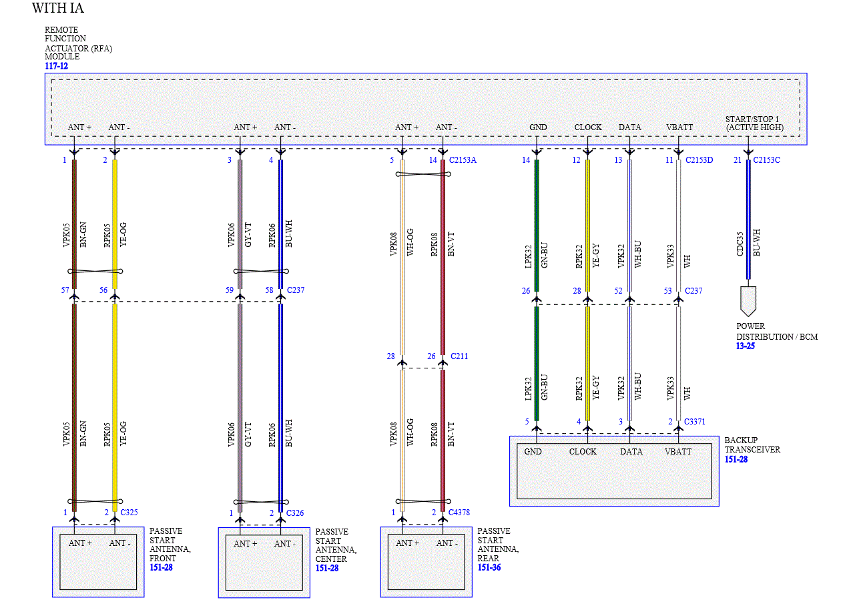
Task: Open front antenna 151-28 reference link
Action: (161, 568)
